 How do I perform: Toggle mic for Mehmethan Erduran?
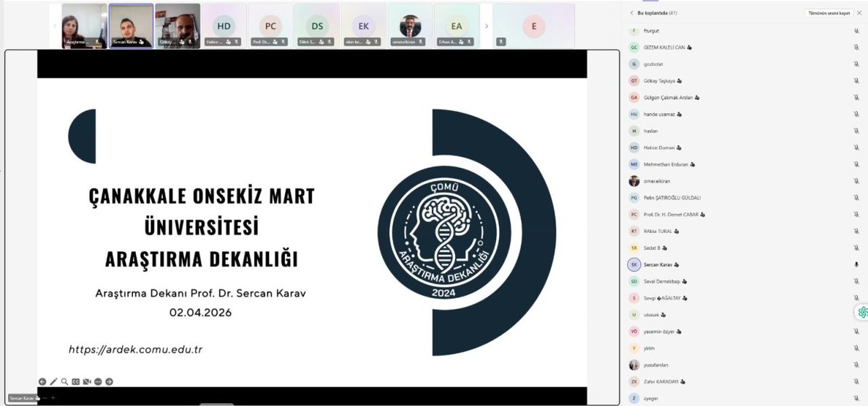(856, 164)
